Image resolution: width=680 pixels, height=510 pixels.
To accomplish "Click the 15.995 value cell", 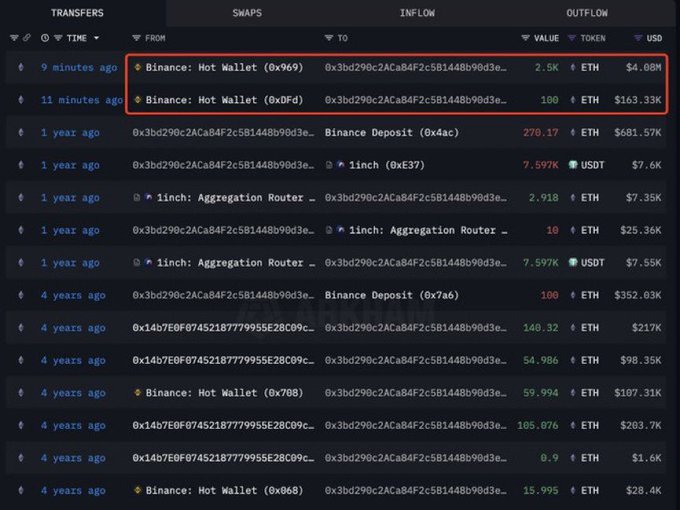I will pos(540,490).
